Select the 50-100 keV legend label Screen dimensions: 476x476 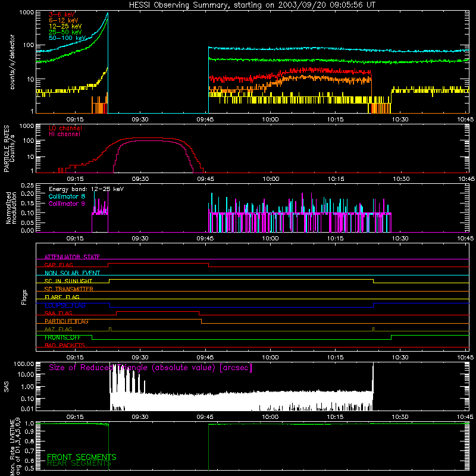[67, 38]
